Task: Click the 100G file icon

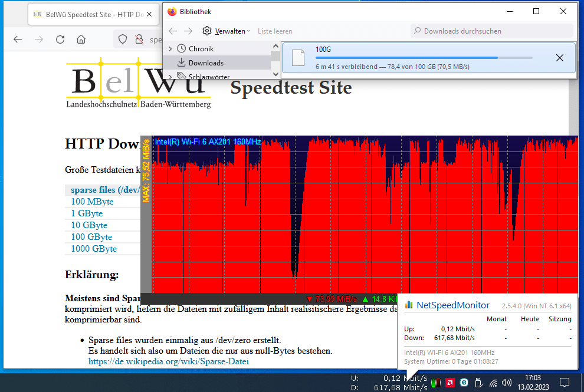Action: click(298, 58)
